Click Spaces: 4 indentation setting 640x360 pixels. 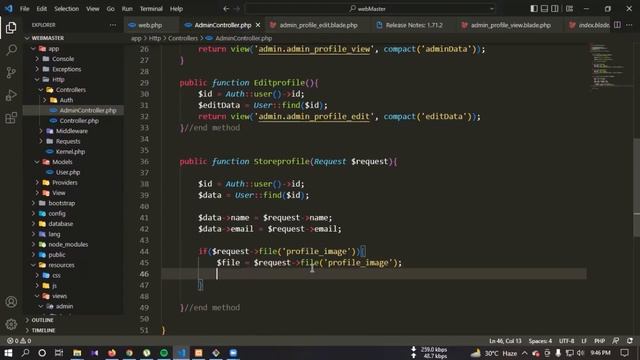click(540, 341)
